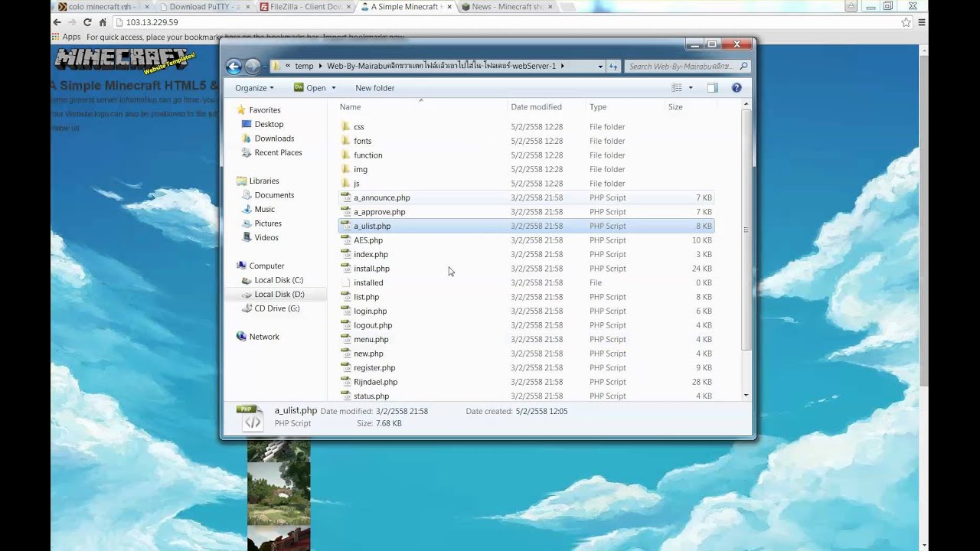Click the Explorer Back navigation arrow
The height and width of the screenshot is (551, 980).
234,67
